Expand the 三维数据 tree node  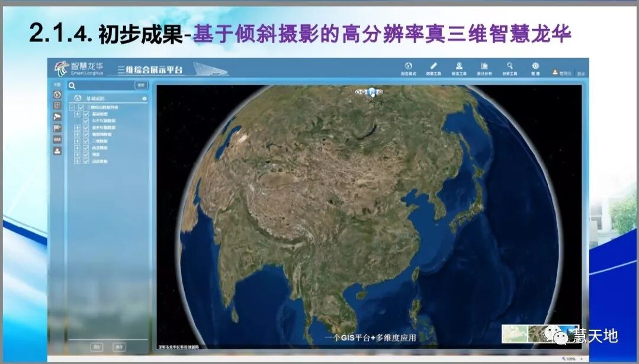[77, 141]
